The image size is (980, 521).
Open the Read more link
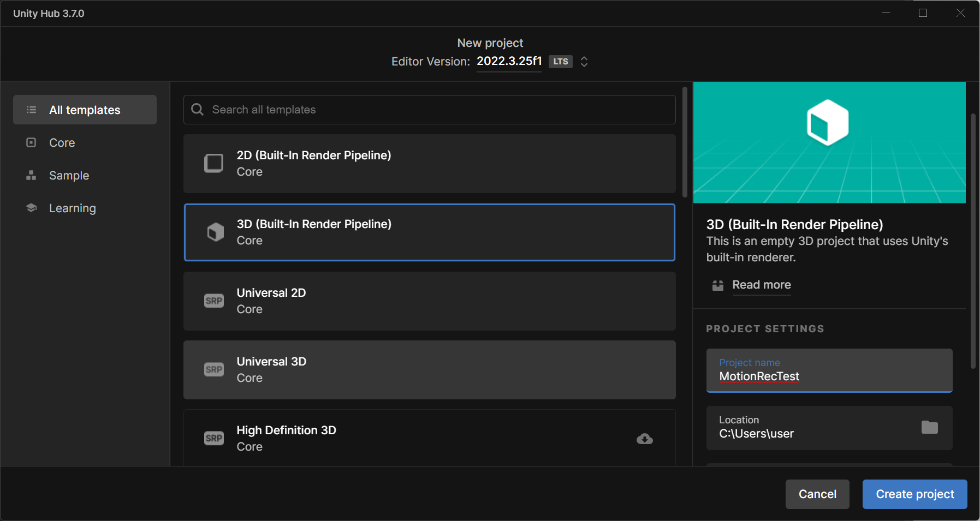(x=761, y=285)
